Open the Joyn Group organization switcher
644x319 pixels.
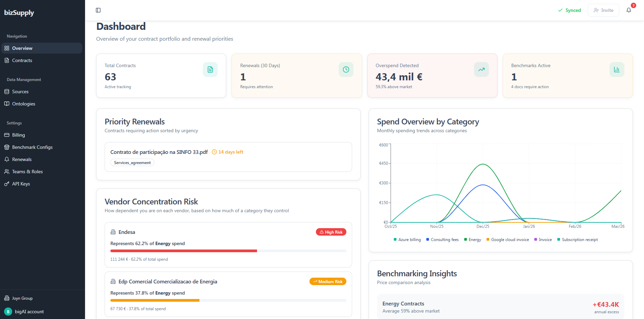[22, 298]
